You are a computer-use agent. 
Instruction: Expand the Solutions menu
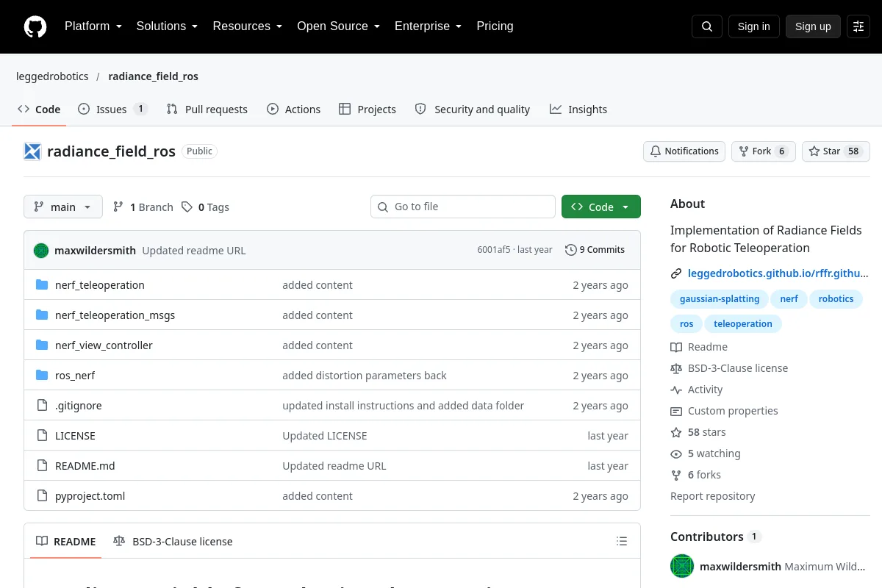pos(167,26)
